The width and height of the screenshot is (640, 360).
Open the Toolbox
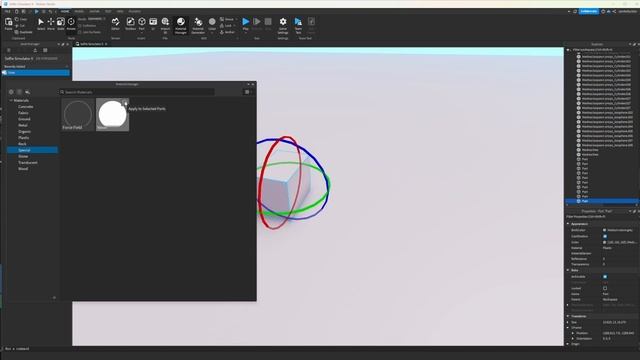tap(130, 24)
